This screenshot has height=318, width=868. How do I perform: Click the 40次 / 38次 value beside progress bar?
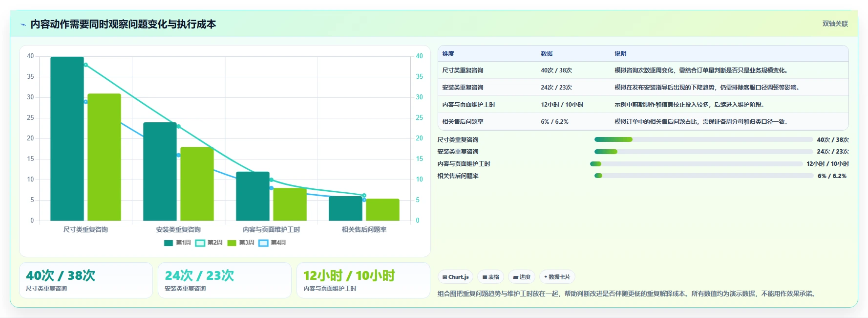833,139
